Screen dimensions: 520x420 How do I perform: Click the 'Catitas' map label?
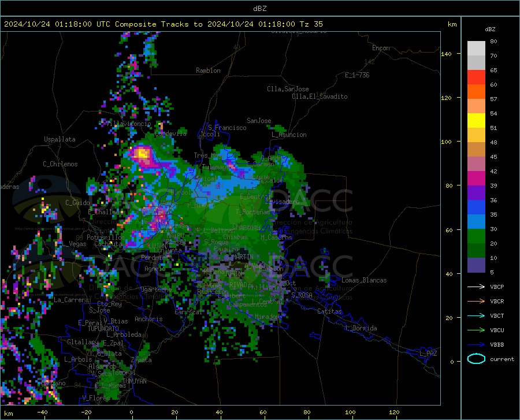[330, 311]
